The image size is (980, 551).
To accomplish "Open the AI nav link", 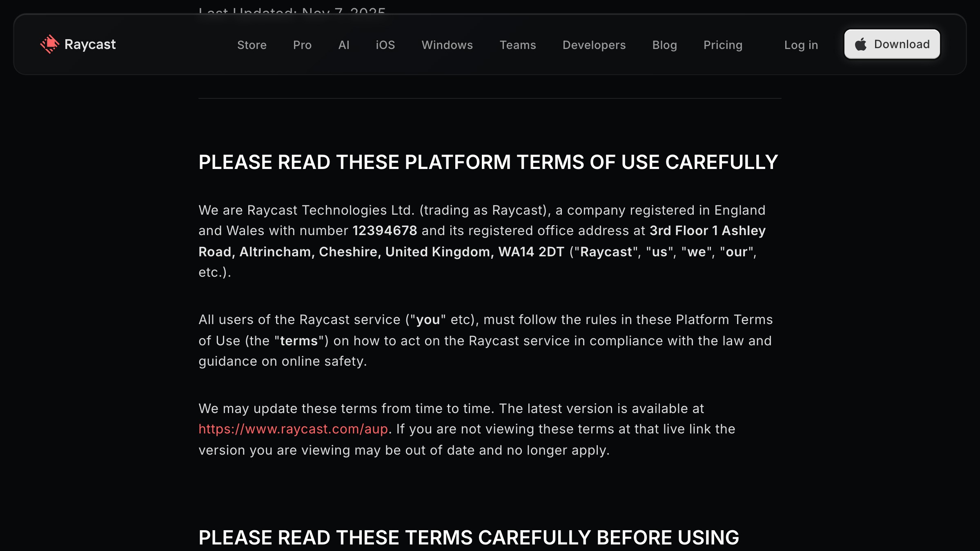I will click(344, 45).
